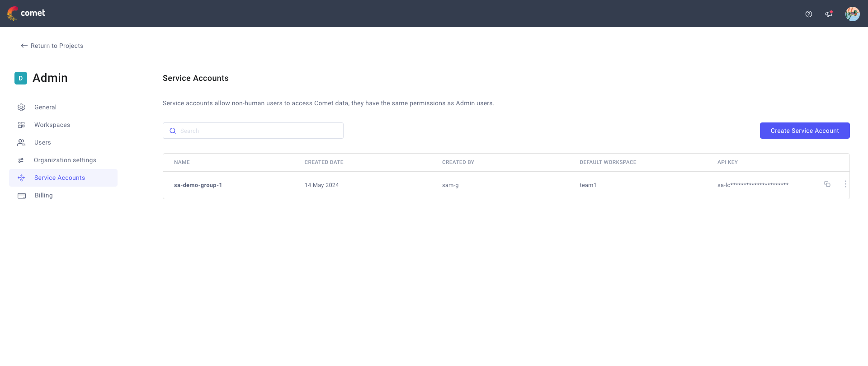Viewport: 868px width, 366px height.
Task: Click the Create Service Account button
Action: point(804,131)
